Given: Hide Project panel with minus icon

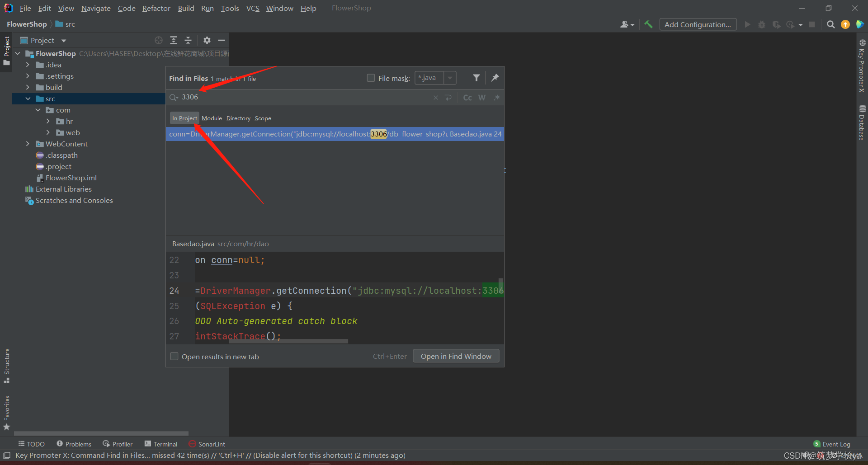Looking at the screenshot, I should [222, 40].
